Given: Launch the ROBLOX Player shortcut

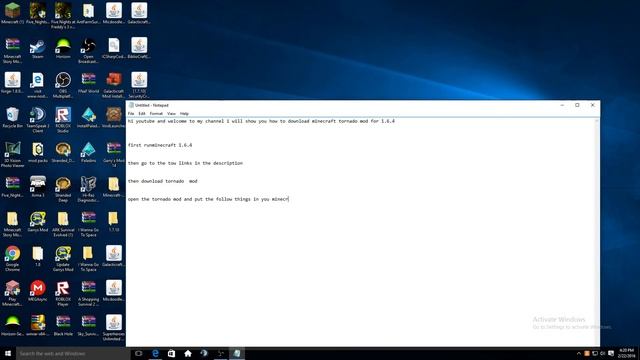Looking at the screenshot, I should pyautogui.click(x=63, y=293).
